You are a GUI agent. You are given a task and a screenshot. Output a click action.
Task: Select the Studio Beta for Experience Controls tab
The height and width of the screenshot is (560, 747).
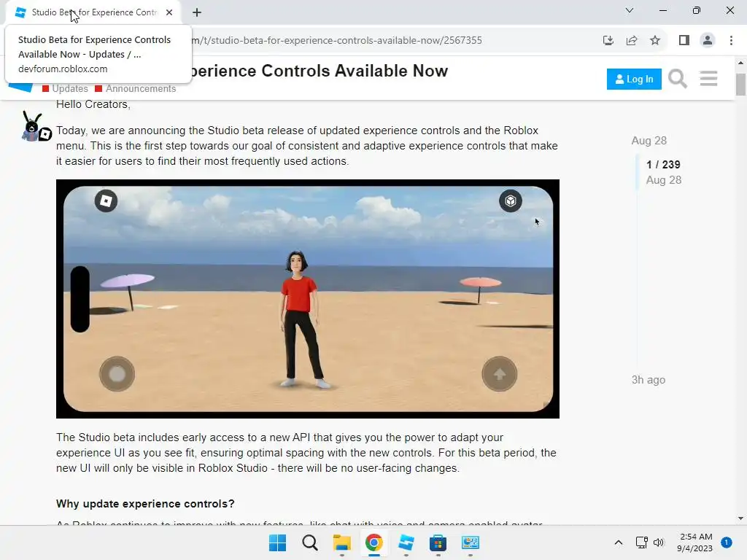93,12
